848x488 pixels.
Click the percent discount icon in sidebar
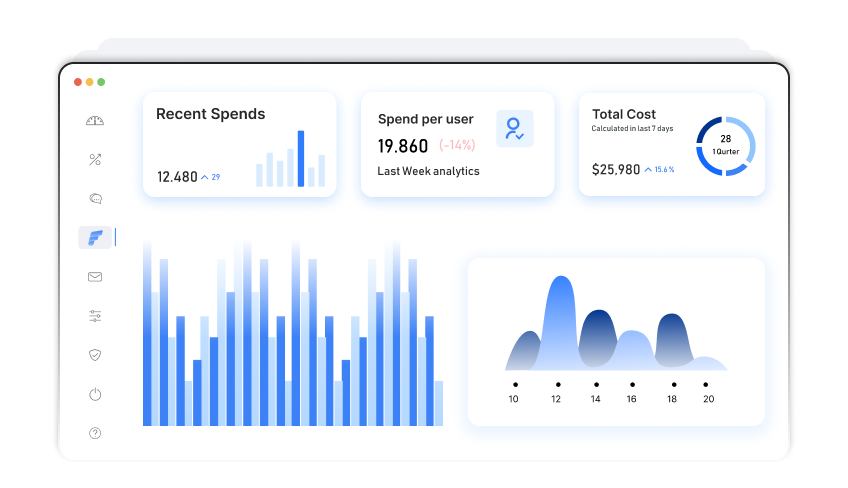[95, 160]
